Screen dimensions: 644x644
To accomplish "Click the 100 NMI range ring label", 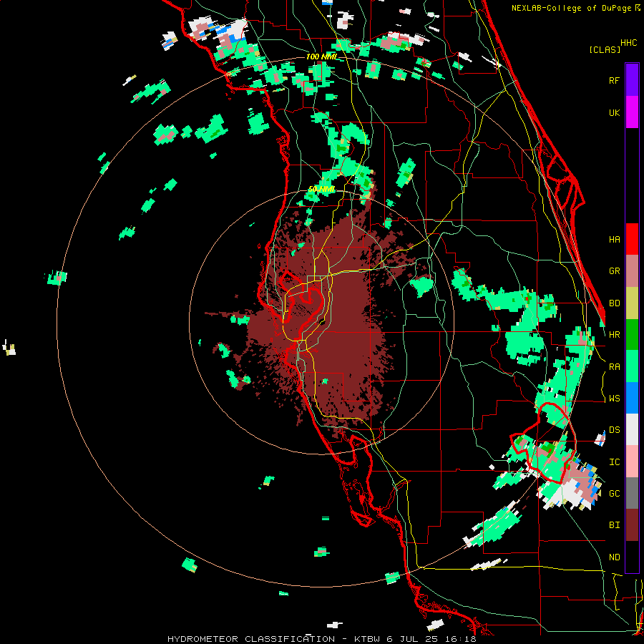I will pyautogui.click(x=321, y=57).
